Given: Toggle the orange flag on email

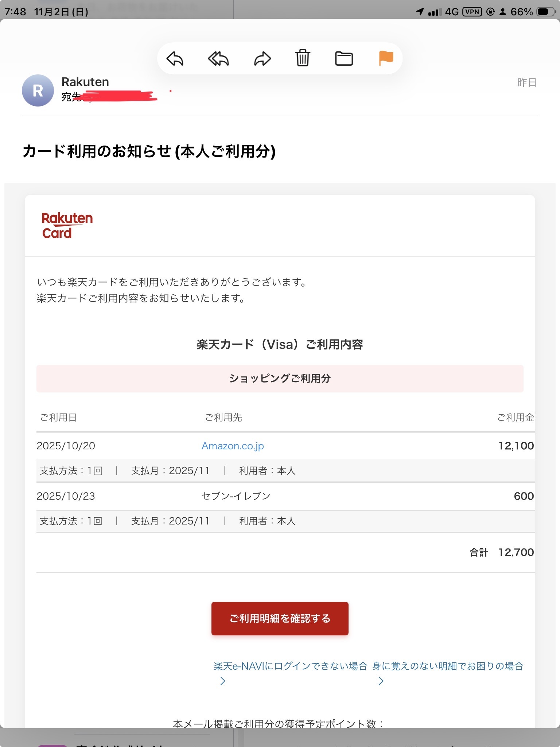Looking at the screenshot, I should 386,58.
